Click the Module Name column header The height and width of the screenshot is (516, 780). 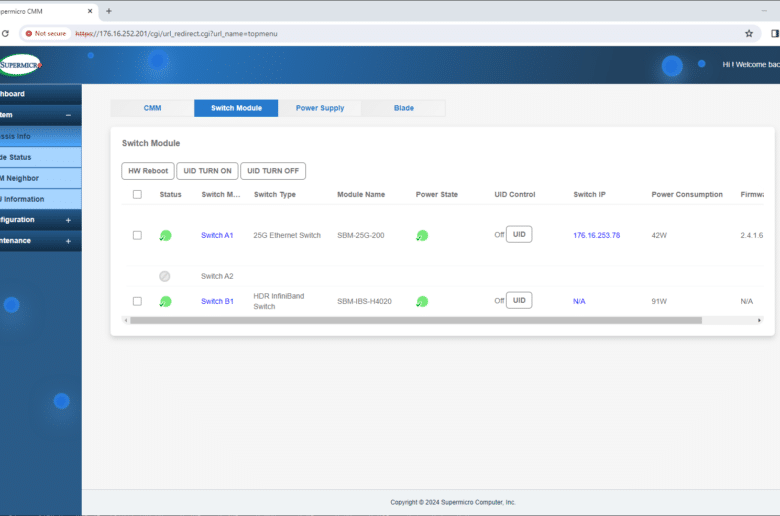361,195
